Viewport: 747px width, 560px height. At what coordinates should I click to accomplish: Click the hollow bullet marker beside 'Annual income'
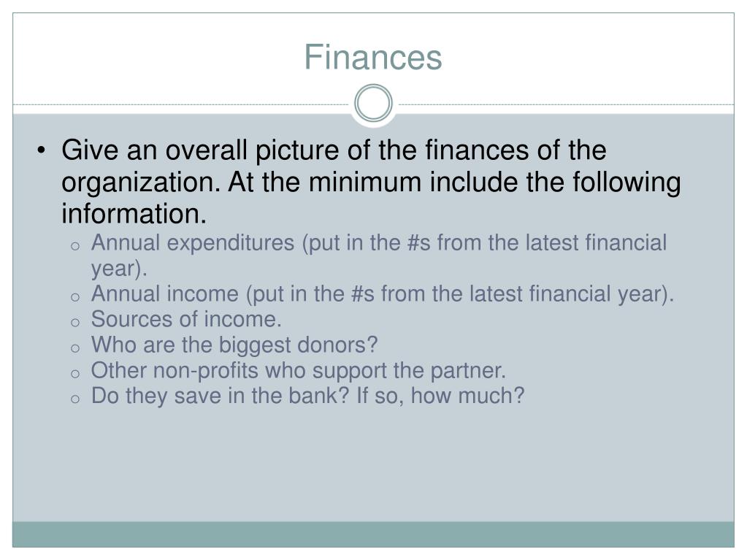(74, 297)
